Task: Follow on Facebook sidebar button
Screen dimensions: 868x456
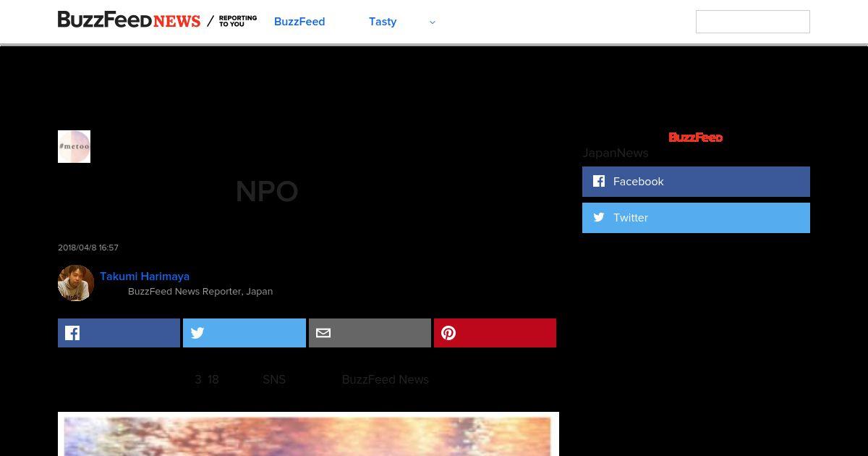Action: click(x=696, y=182)
